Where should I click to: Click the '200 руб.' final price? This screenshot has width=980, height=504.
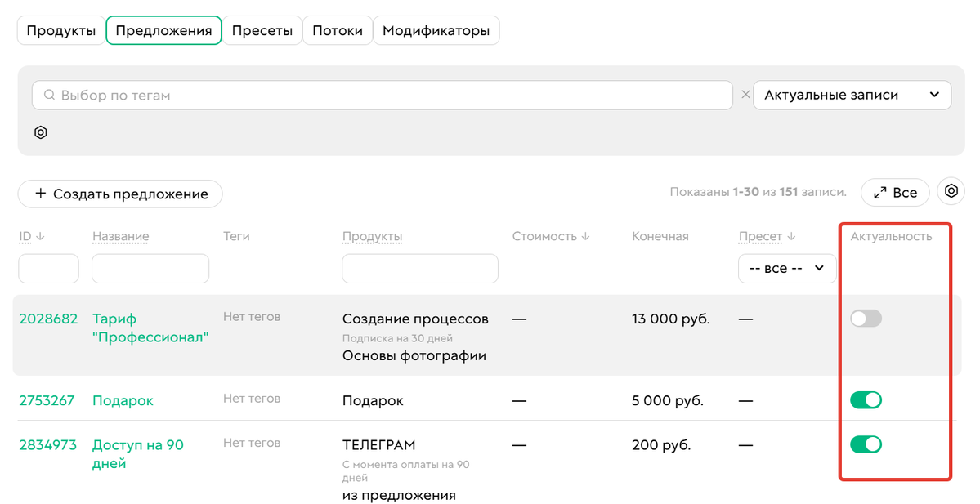pyautogui.click(x=661, y=444)
